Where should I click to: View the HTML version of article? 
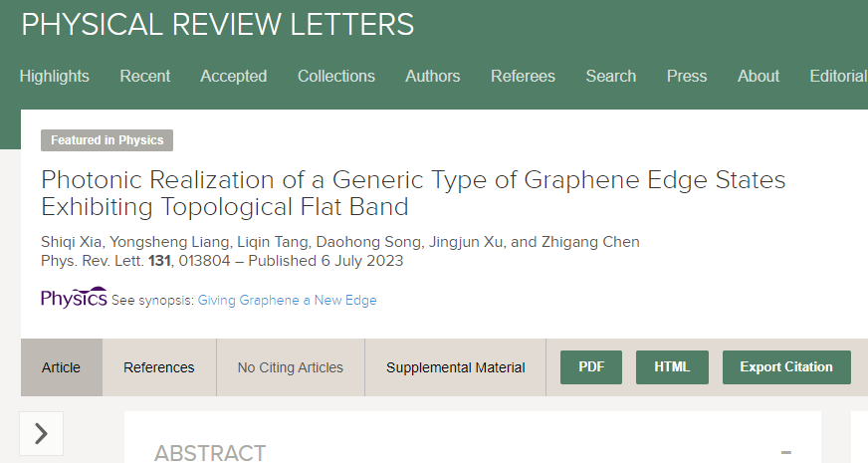(672, 367)
